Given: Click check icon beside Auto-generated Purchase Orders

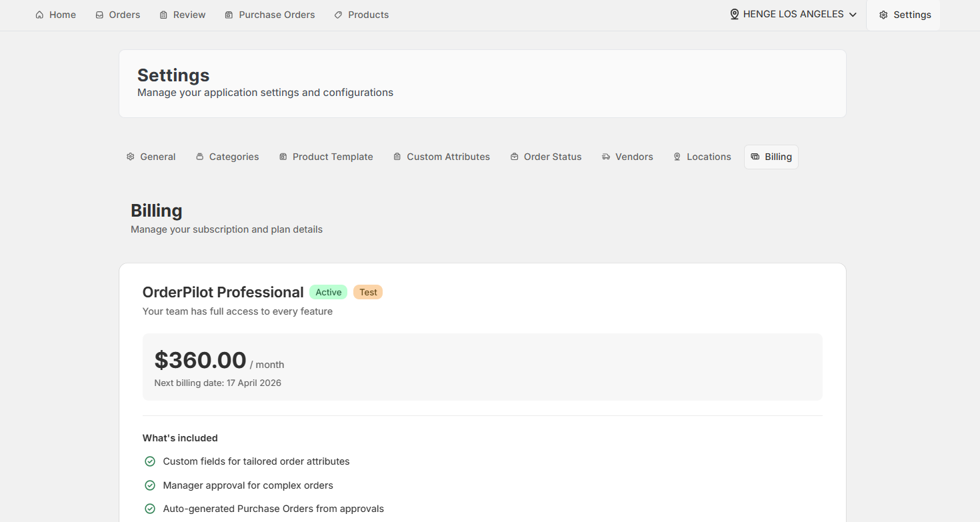Looking at the screenshot, I should coord(150,509).
